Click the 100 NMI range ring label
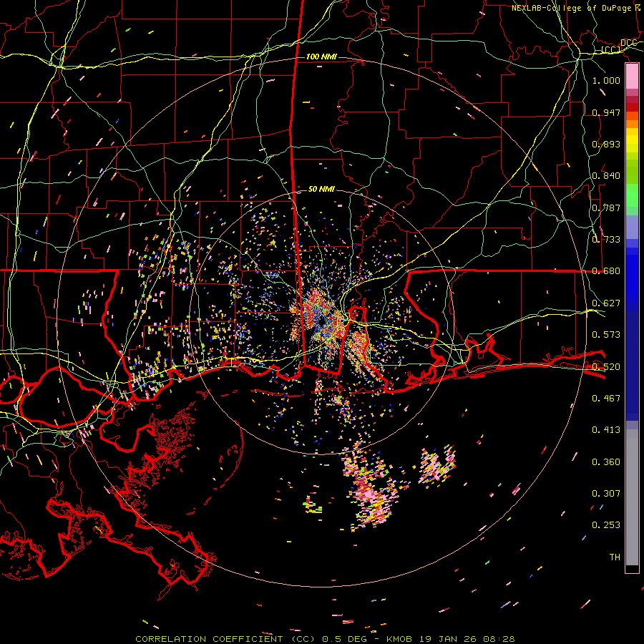Image resolution: width=644 pixels, height=644 pixels. pos(321,57)
